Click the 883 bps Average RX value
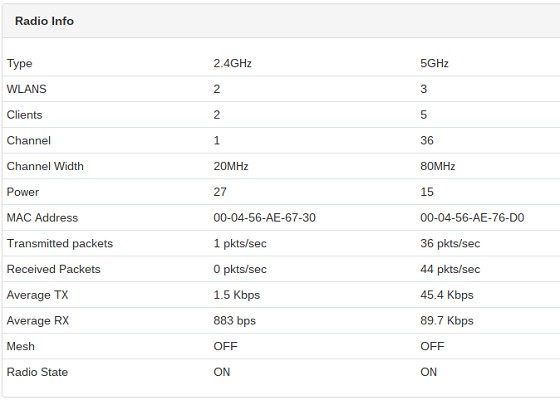Screen dimensions: 560x400 coord(235,320)
